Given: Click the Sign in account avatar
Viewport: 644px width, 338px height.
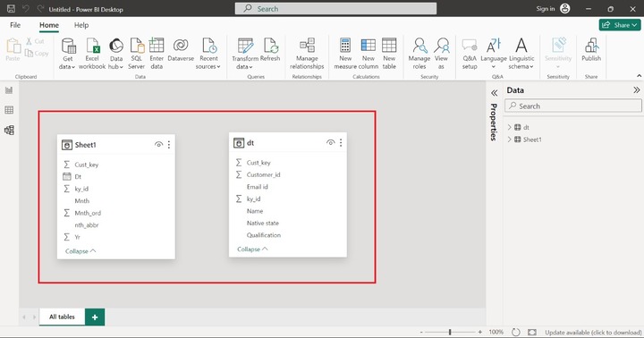Looking at the screenshot, I should pos(565,9).
